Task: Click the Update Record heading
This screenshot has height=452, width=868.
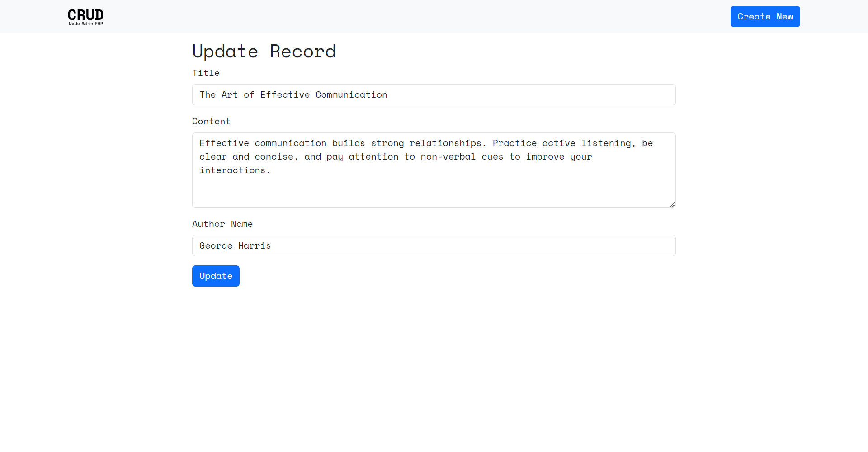Action: click(x=264, y=52)
